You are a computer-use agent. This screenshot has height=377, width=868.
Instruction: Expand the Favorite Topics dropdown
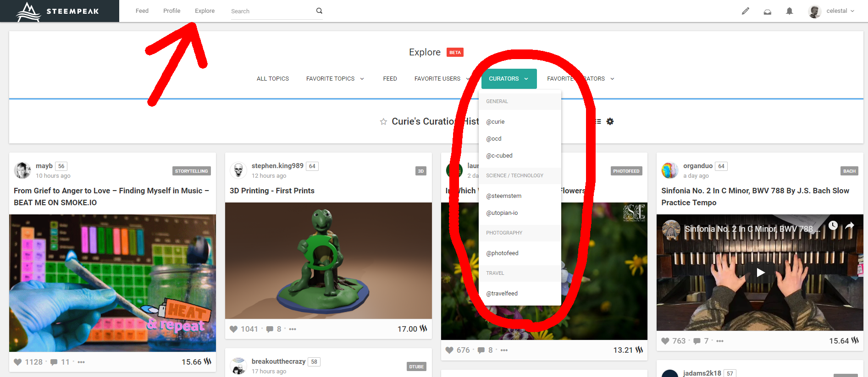click(x=335, y=79)
